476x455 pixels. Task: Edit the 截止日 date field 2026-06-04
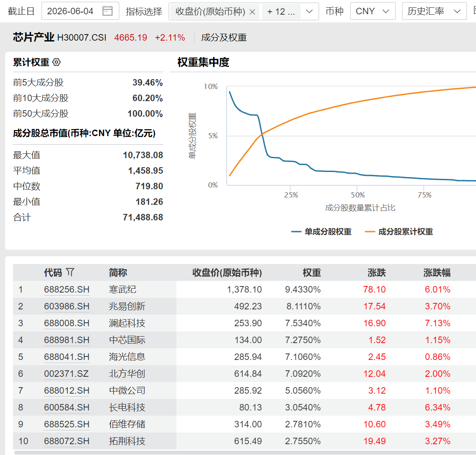tap(80, 11)
